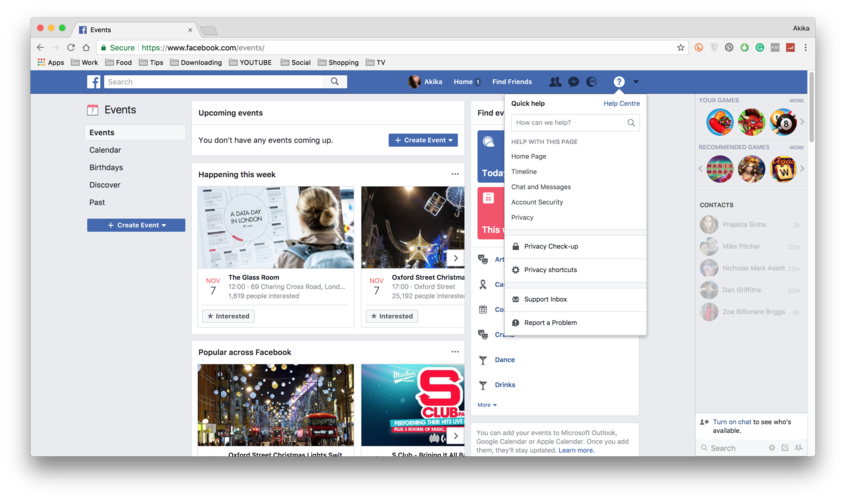Open The Glass Room event thumbnail
The image size is (846, 500).
pyautogui.click(x=276, y=227)
